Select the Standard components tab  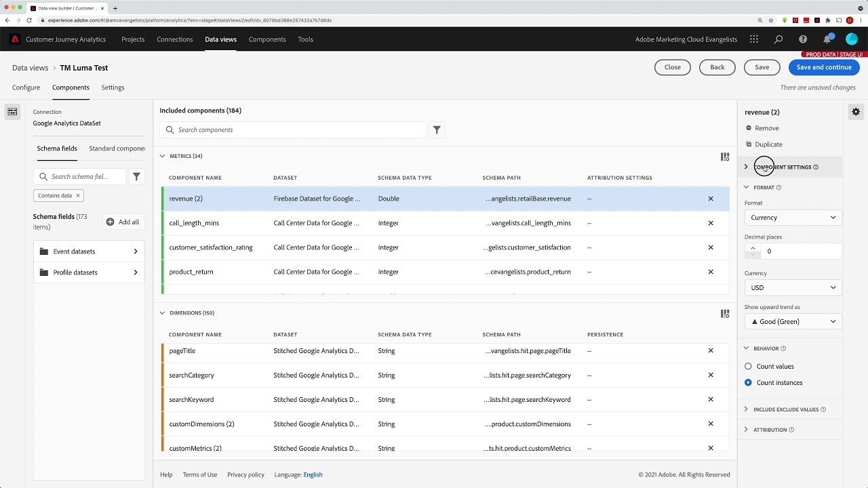(x=117, y=148)
